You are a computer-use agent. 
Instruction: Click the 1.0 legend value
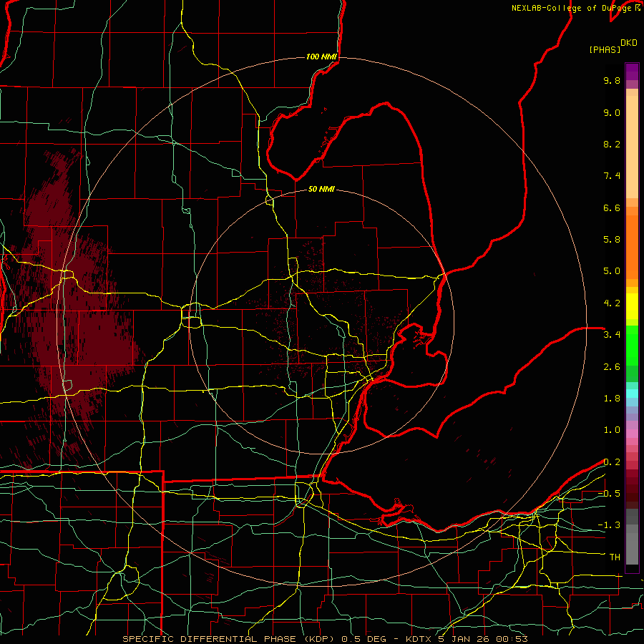tap(612, 430)
